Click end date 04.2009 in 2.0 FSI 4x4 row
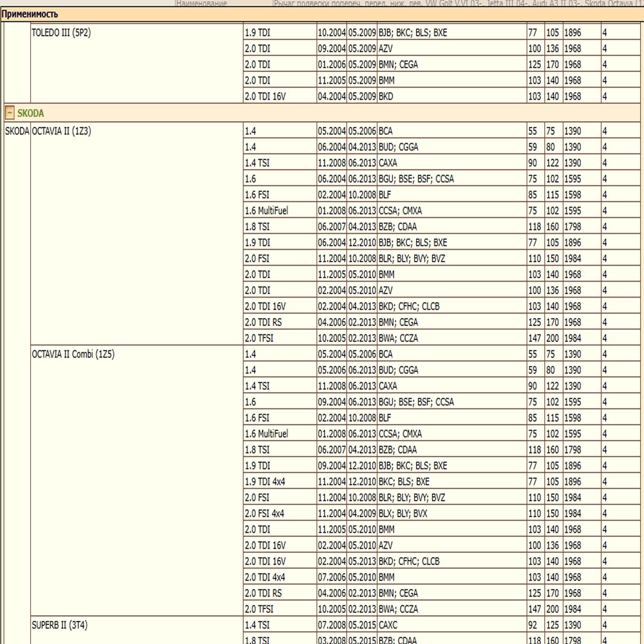This screenshot has width=644, height=644. pyautogui.click(x=362, y=514)
